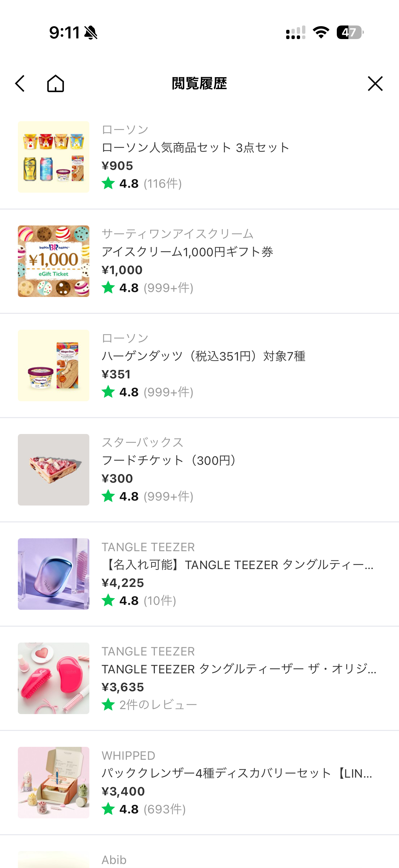Close the browsing history page
399x868 pixels.
375,83
